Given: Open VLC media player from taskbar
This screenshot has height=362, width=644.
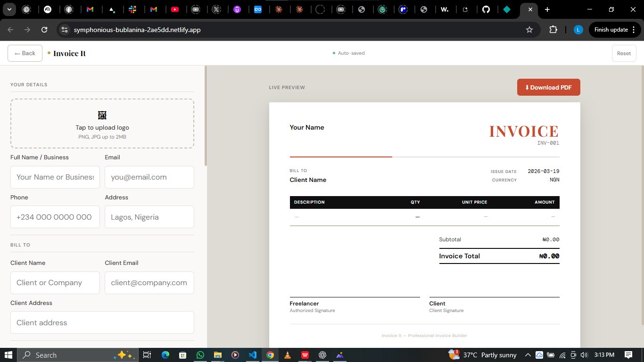Looking at the screenshot, I should point(288,355).
